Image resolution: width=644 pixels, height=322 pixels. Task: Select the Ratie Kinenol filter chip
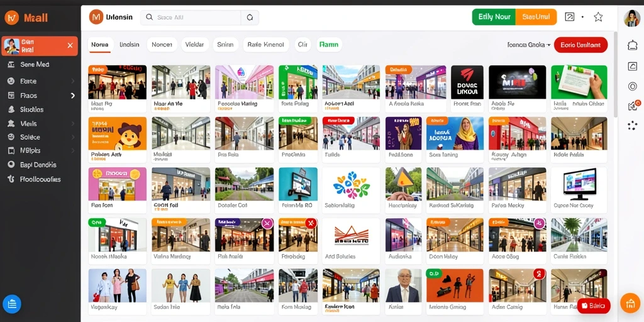click(266, 45)
